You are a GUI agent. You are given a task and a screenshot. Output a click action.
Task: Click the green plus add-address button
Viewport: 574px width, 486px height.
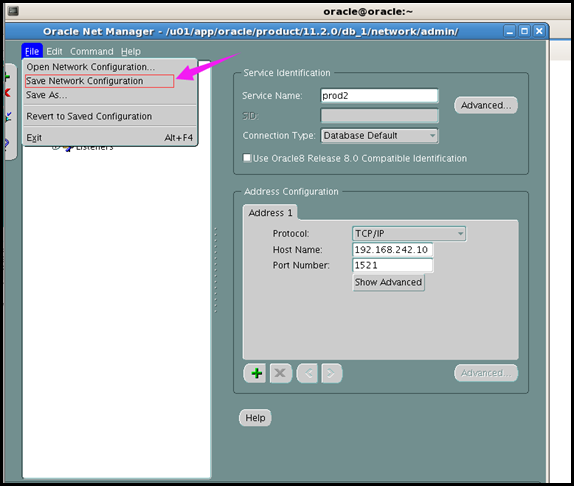[x=255, y=373]
